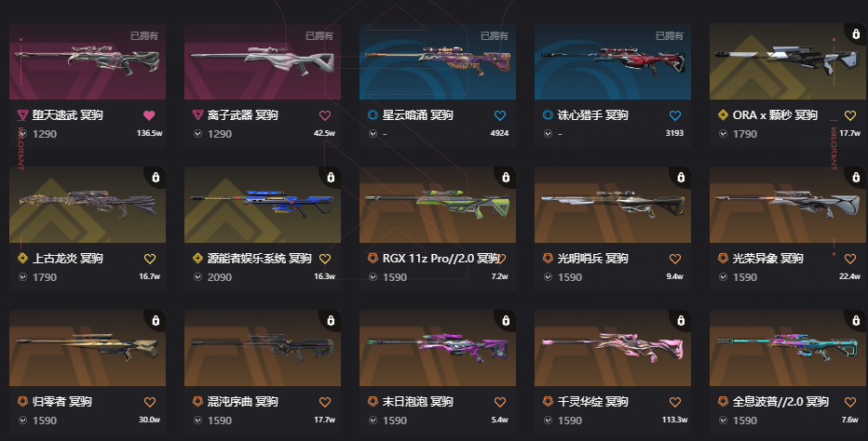Open the 末日泡泡 冥驹 skin name
Image resolution: width=868 pixels, height=441 pixels.
coord(417,402)
